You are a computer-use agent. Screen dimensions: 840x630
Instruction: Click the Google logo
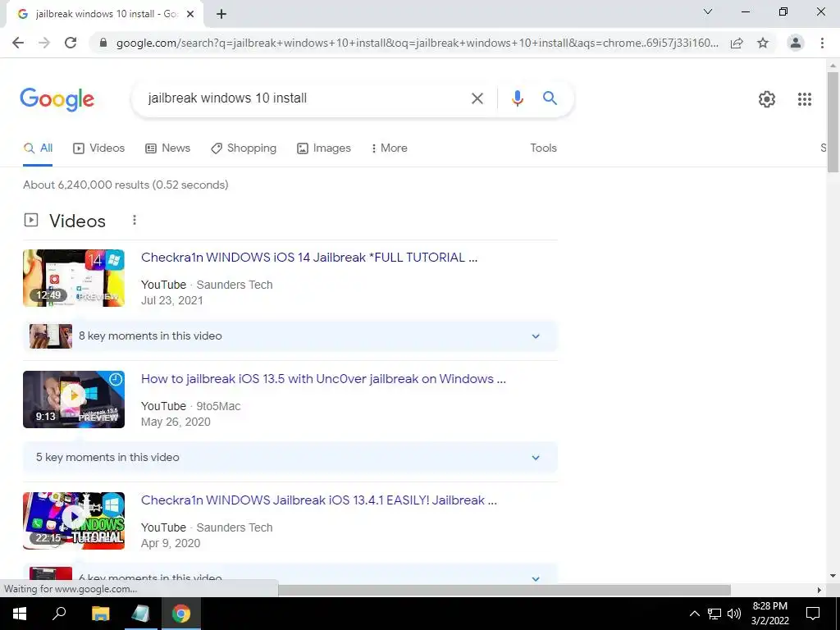57,99
